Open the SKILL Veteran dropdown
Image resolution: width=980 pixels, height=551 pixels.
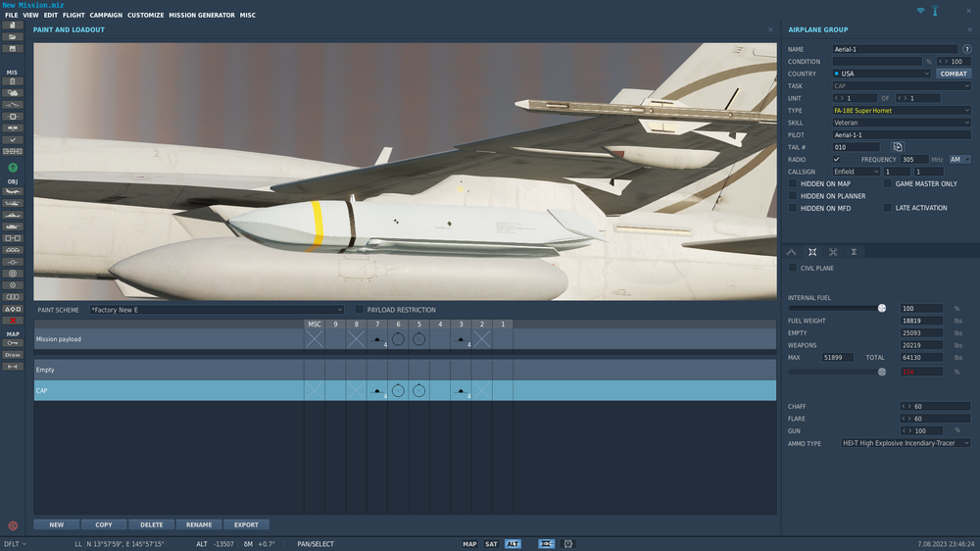pos(902,123)
